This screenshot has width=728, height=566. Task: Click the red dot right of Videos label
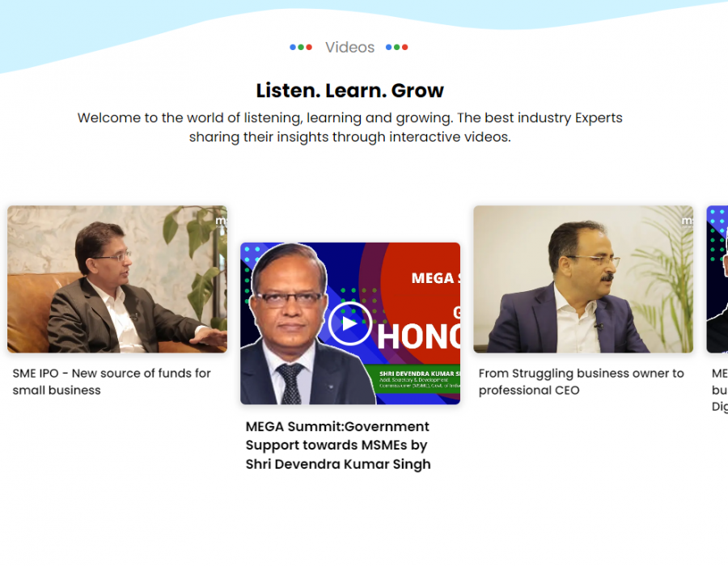405,48
